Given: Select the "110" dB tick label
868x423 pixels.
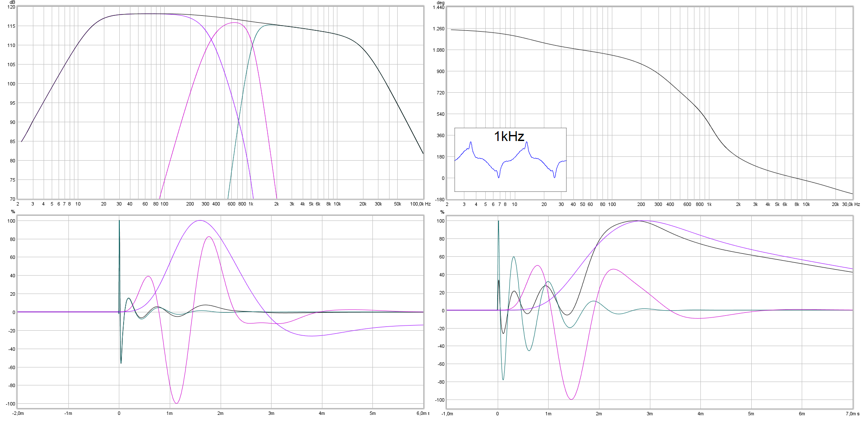Looking at the screenshot, I should [x=11, y=45].
